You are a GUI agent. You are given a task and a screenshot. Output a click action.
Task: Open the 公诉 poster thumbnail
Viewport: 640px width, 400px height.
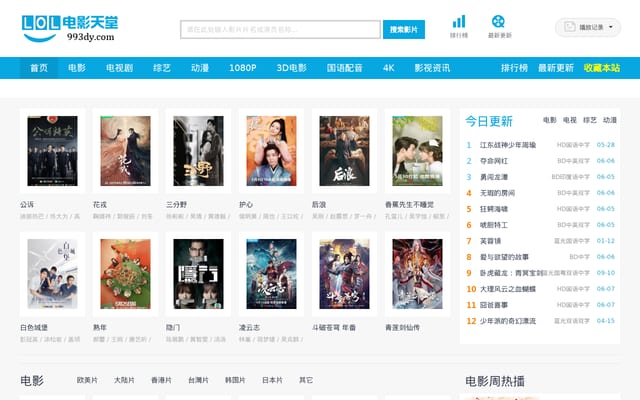[x=52, y=151]
